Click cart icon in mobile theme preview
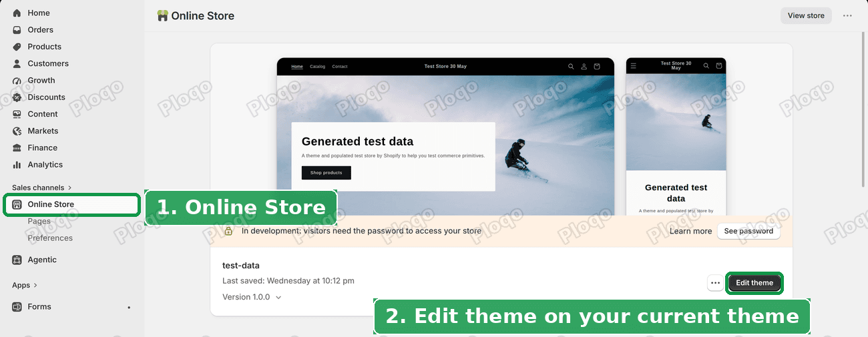The image size is (868, 337). (719, 65)
